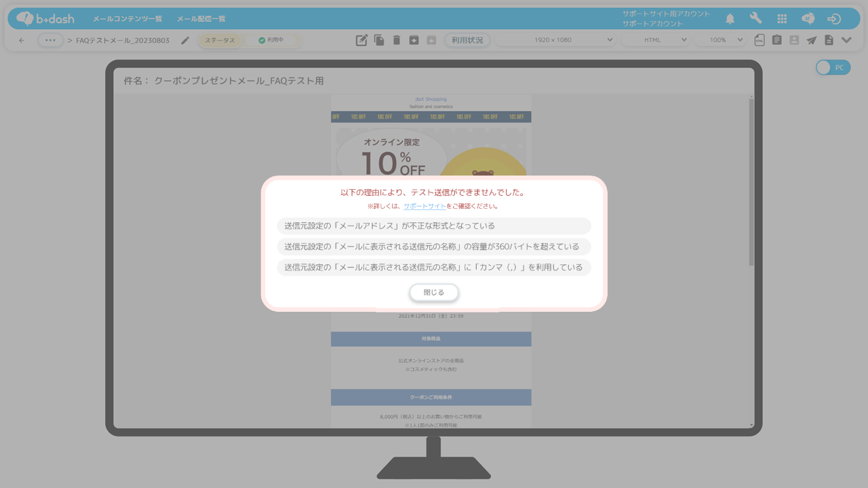Click the メールアドレス不正な形式 error row

[x=434, y=226]
